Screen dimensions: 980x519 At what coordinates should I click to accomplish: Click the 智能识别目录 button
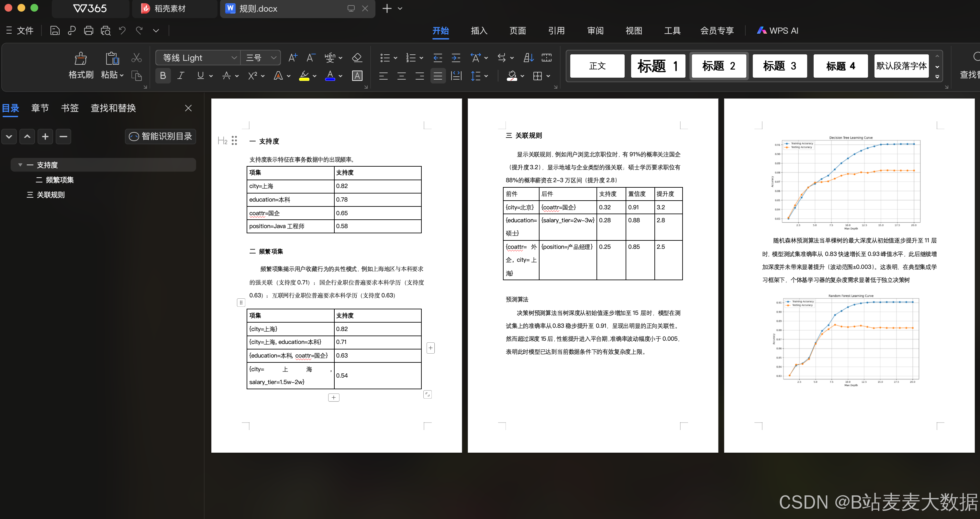pyautogui.click(x=161, y=136)
